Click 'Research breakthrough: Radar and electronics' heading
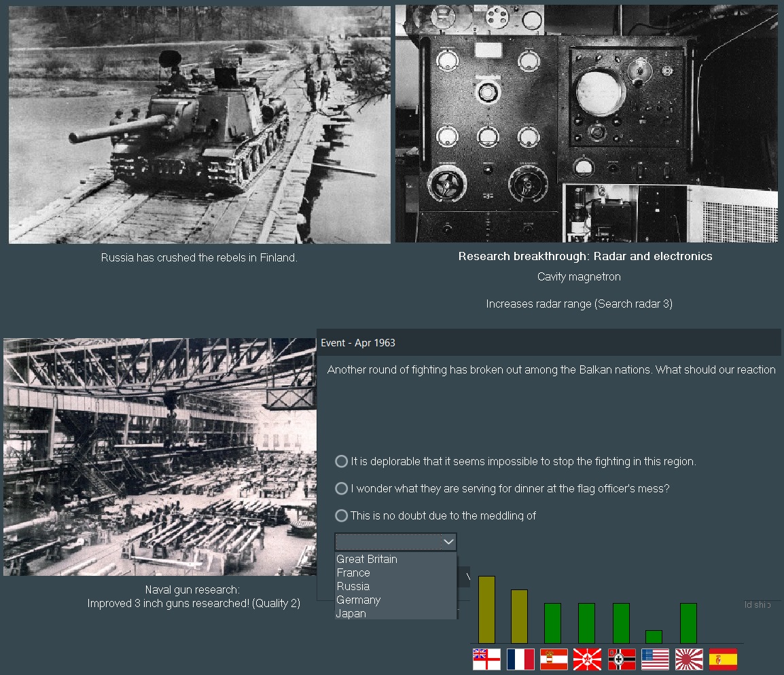784x675 pixels. [585, 256]
